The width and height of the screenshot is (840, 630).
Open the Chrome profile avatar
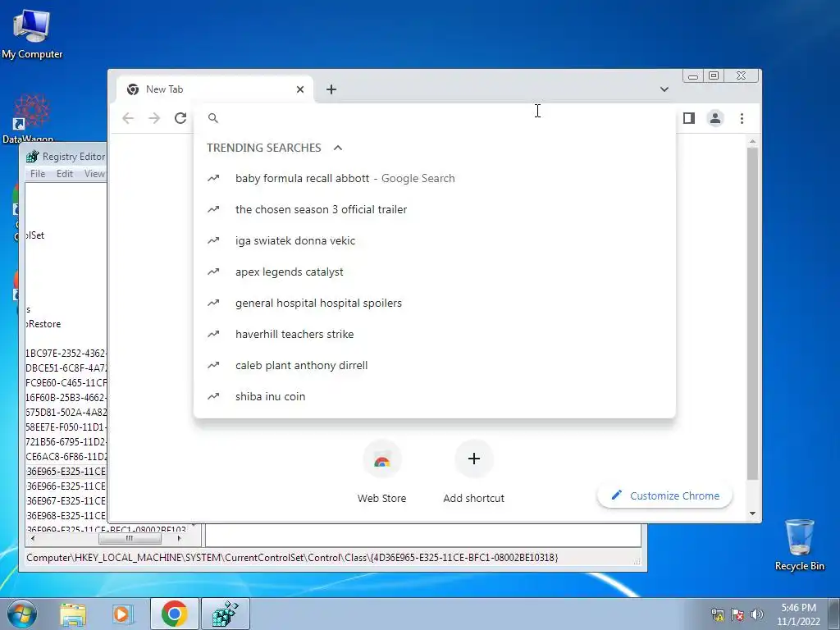[x=715, y=118]
